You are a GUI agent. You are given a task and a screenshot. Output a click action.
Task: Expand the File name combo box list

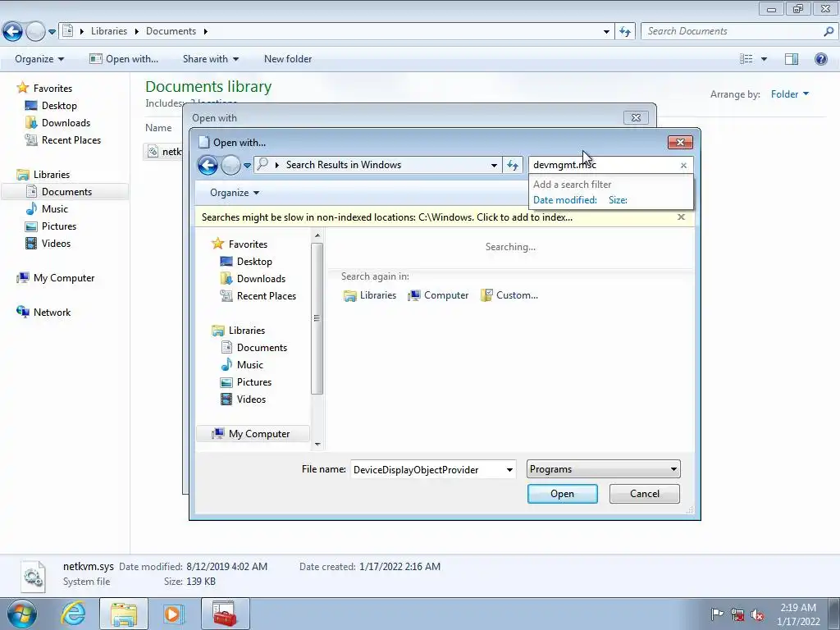pos(509,470)
